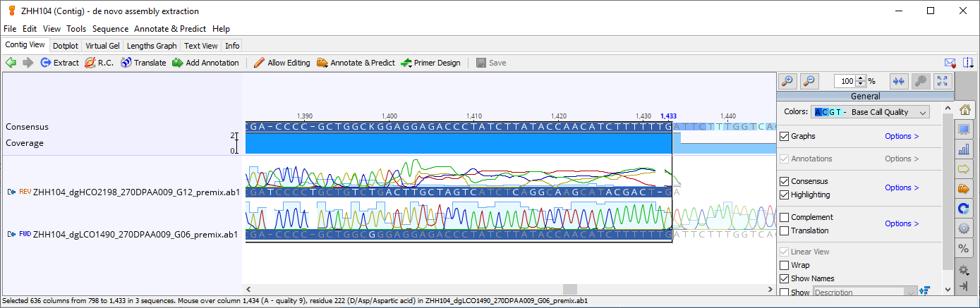The image size is (980, 308).
Task: Open the Statistics percent side tab
Action: point(964,248)
